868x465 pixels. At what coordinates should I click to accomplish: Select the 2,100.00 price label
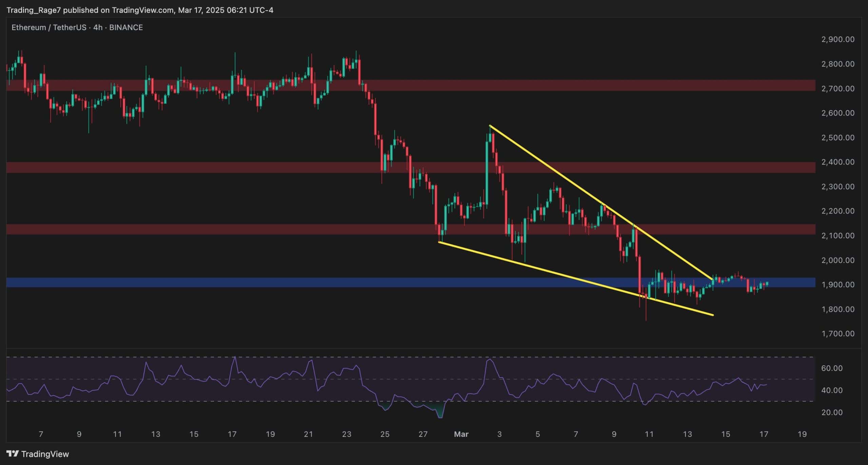coord(837,235)
